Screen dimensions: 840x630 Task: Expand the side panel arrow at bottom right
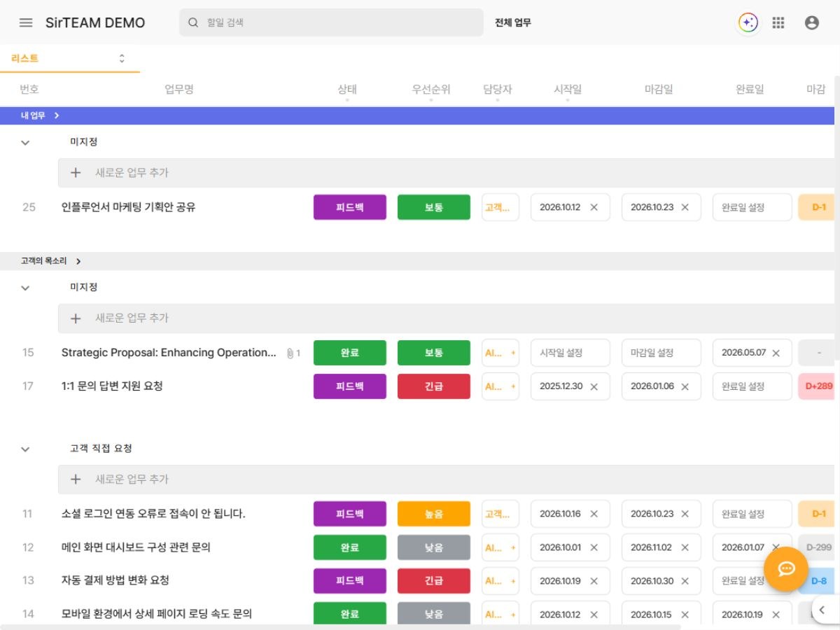pyautogui.click(x=823, y=610)
